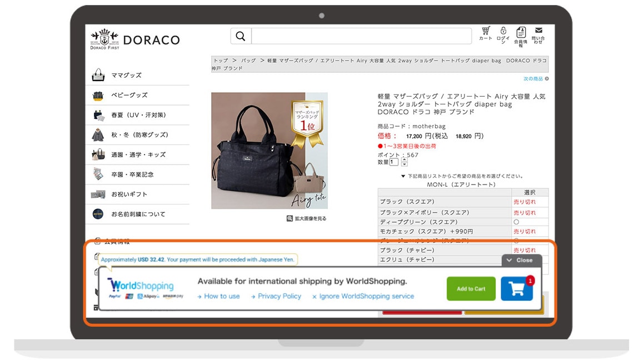Click 売り切れ for ブラック（チャビー）
Viewport: 644px width, 364px height.
(525, 250)
